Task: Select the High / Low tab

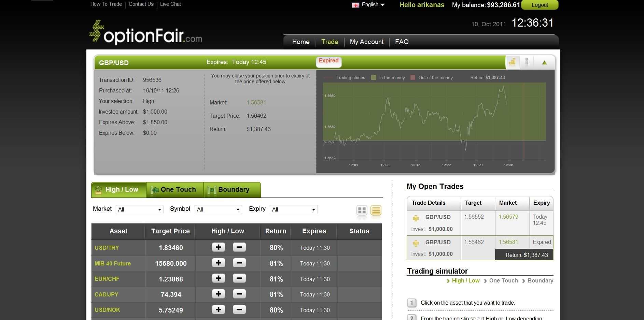Action: click(x=119, y=190)
